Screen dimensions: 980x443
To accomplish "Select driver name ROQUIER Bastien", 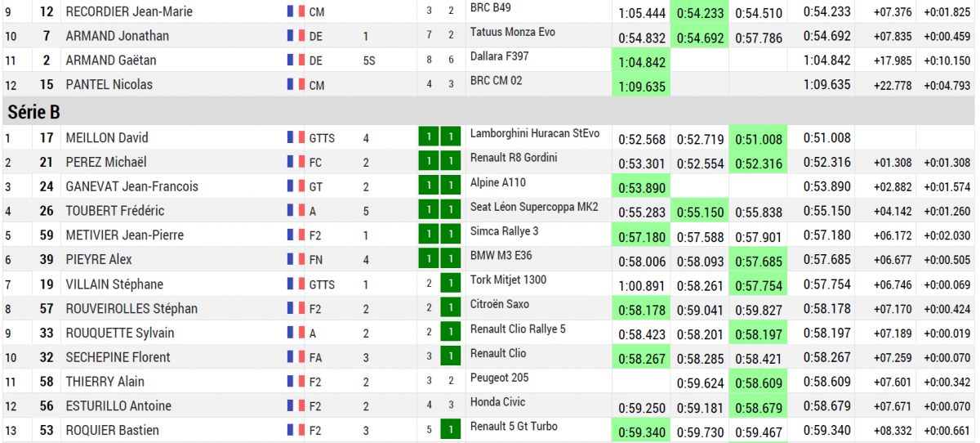I will coord(112,431).
